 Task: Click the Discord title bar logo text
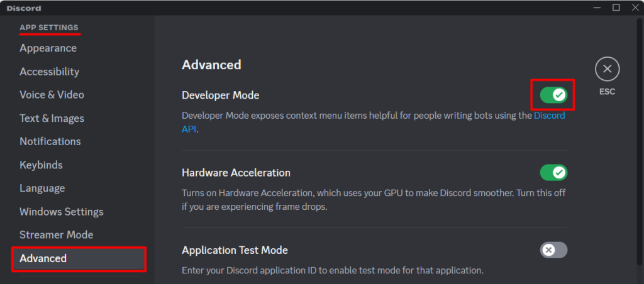(x=24, y=8)
